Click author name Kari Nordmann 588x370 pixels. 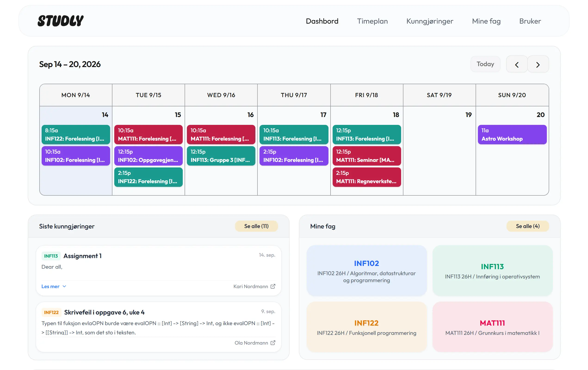tap(251, 286)
